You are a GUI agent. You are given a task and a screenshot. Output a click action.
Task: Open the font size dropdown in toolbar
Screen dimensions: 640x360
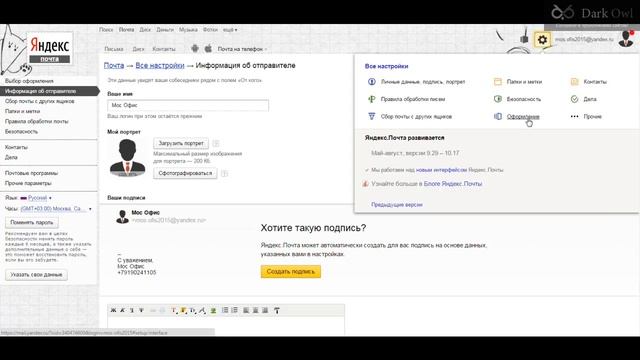193,311
